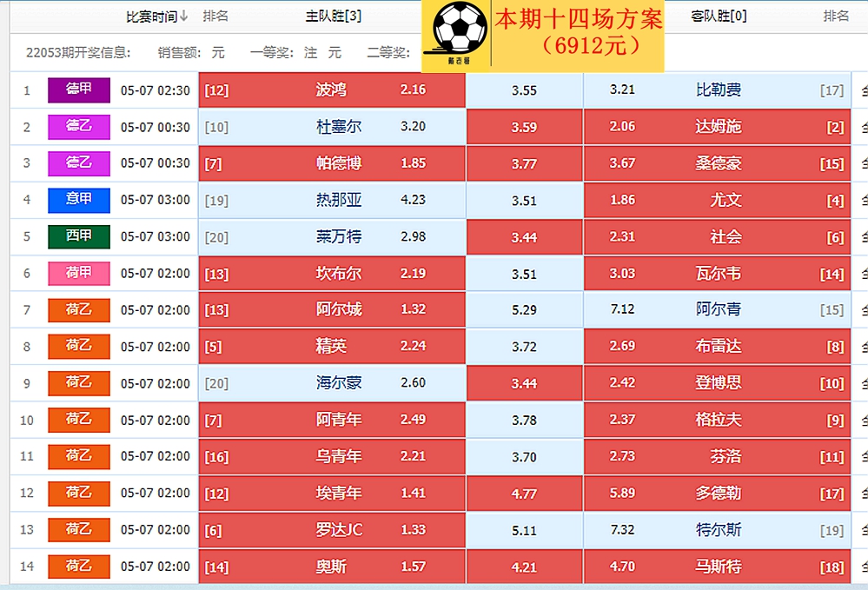
Task: Click the soccer ball logo icon
Action: [x=459, y=30]
